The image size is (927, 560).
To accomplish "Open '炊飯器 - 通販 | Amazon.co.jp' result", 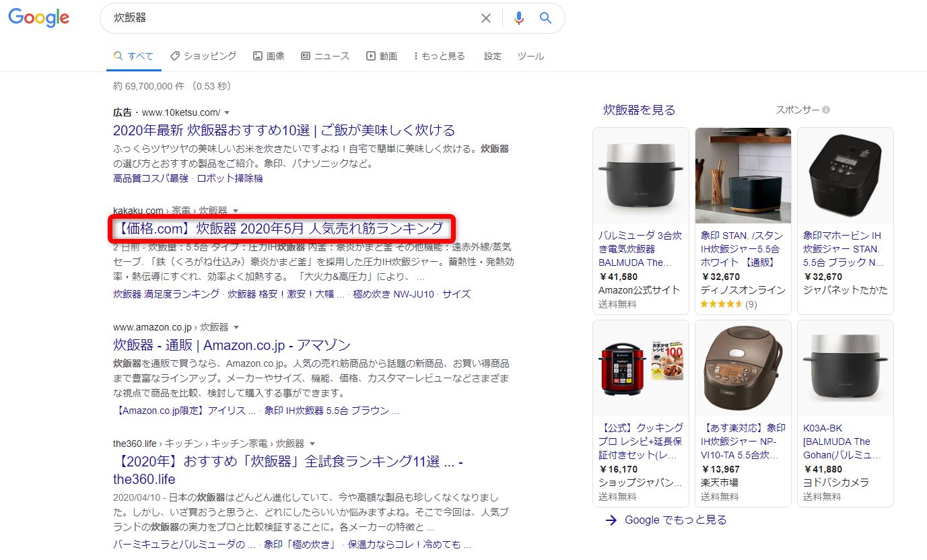I will (232, 345).
